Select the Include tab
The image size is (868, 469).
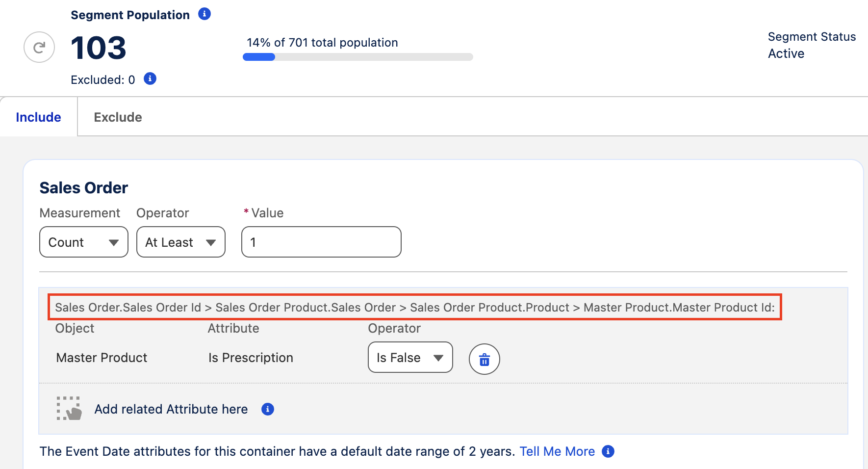pos(38,117)
